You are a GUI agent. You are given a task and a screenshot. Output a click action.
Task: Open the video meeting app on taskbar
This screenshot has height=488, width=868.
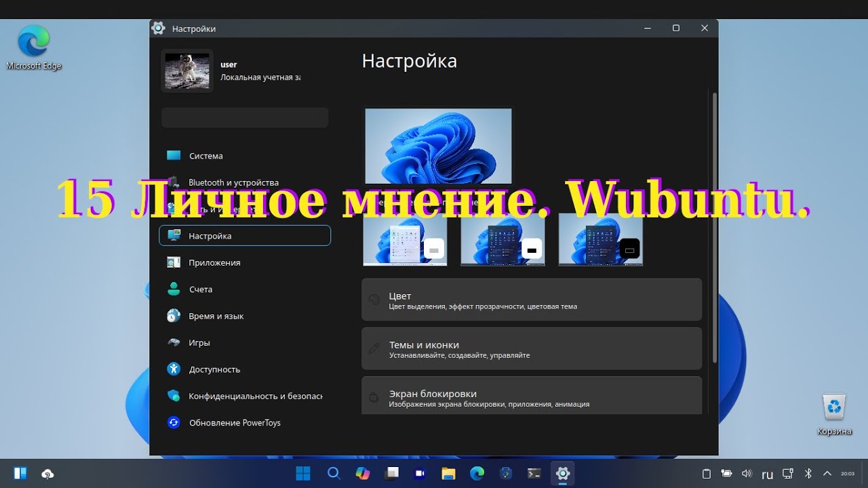[x=420, y=473]
